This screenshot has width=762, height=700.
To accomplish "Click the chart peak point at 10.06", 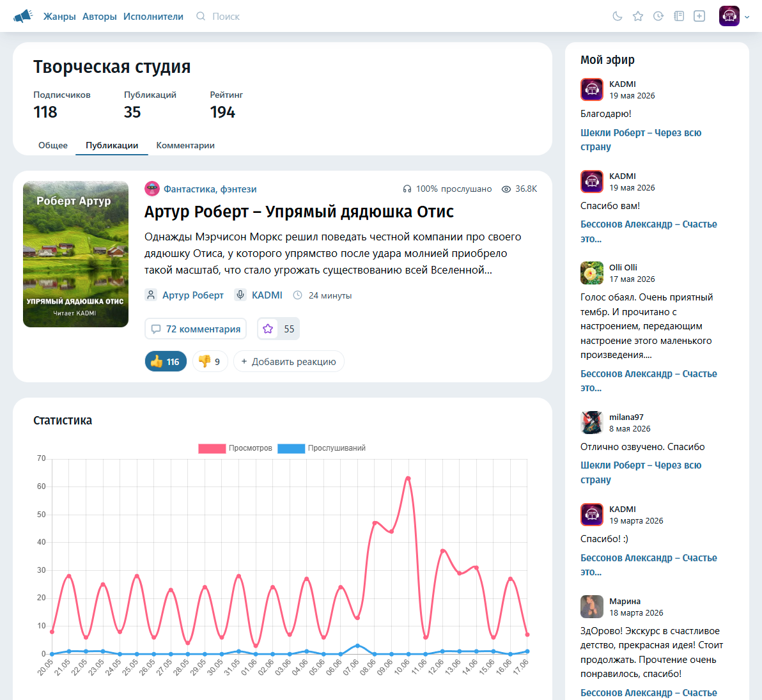I will coord(408,478).
